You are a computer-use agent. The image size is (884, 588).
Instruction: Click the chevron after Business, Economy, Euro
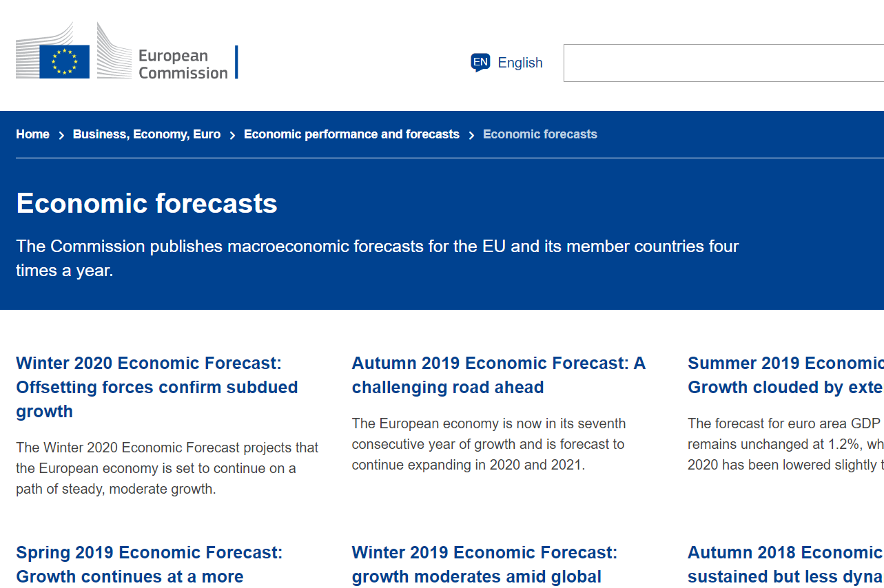232,135
